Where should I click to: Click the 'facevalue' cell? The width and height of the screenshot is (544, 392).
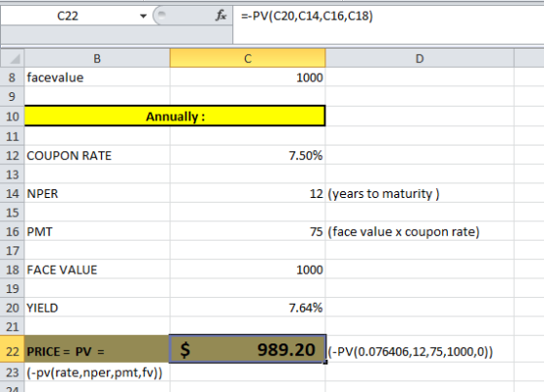(x=97, y=78)
